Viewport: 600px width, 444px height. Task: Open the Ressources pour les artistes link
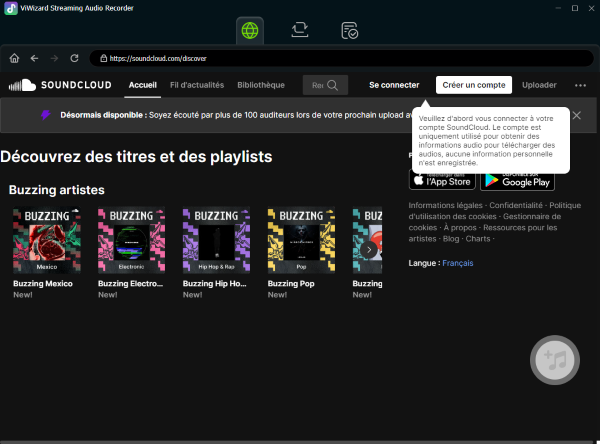click(x=483, y=233)
